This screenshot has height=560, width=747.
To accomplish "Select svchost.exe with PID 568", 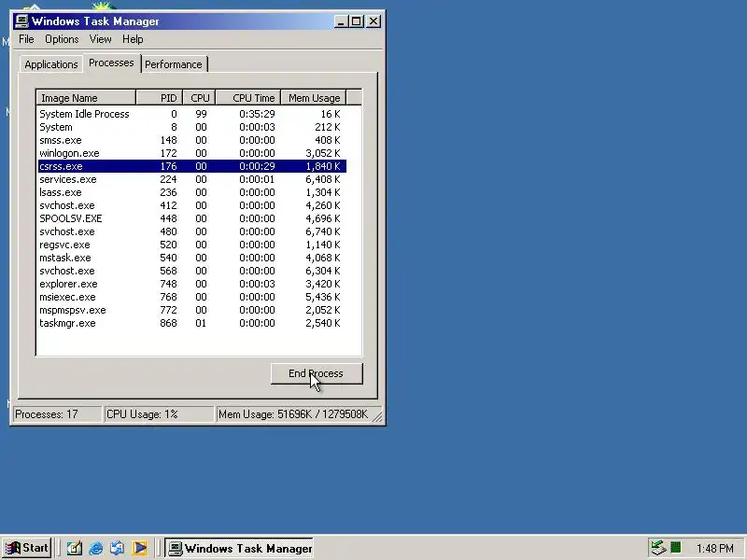I will tap(192, 271).
